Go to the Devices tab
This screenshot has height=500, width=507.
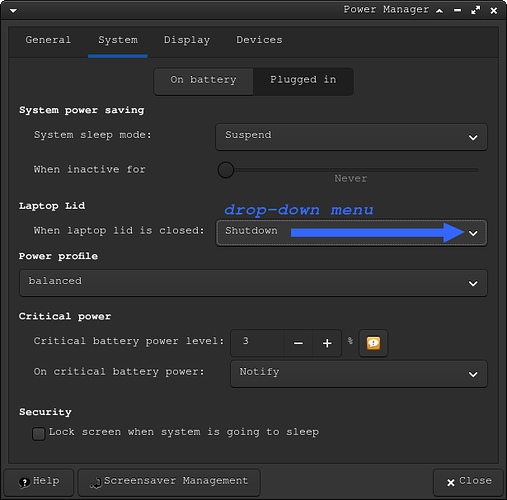(x=259, y=40)
